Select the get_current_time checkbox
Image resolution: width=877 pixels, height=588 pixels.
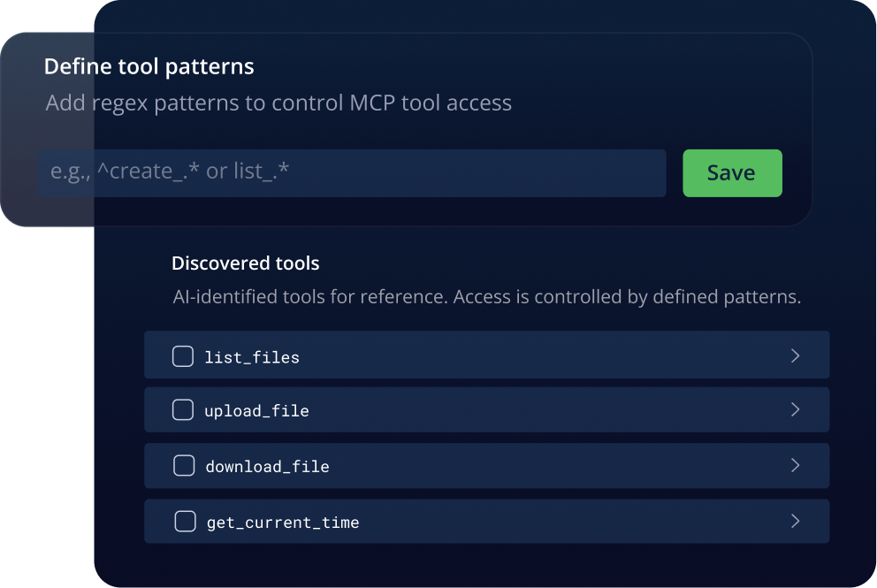pos(185,522)
